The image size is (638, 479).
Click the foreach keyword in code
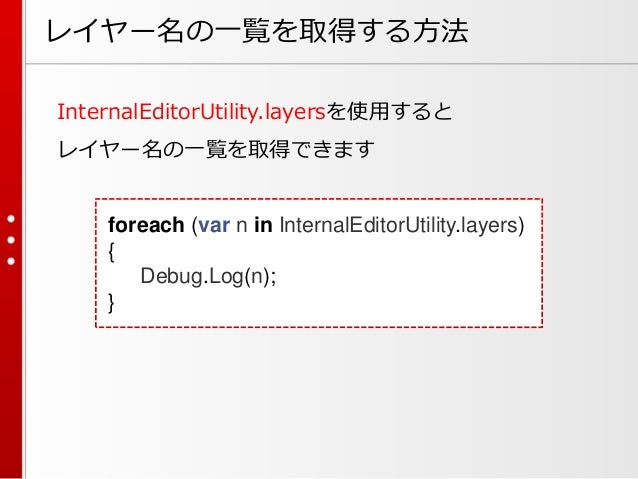click(146, 225)
